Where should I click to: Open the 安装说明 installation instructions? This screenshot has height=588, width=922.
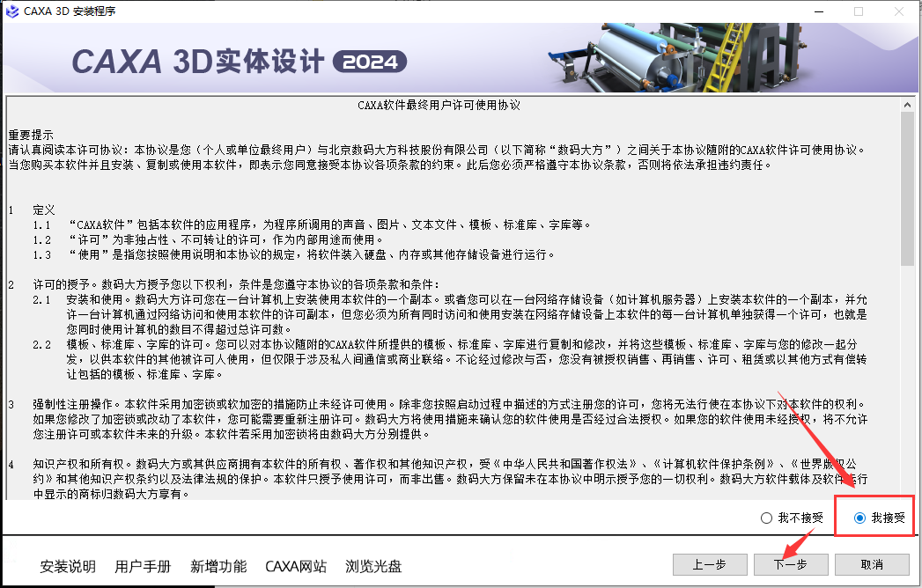point(67,567)
